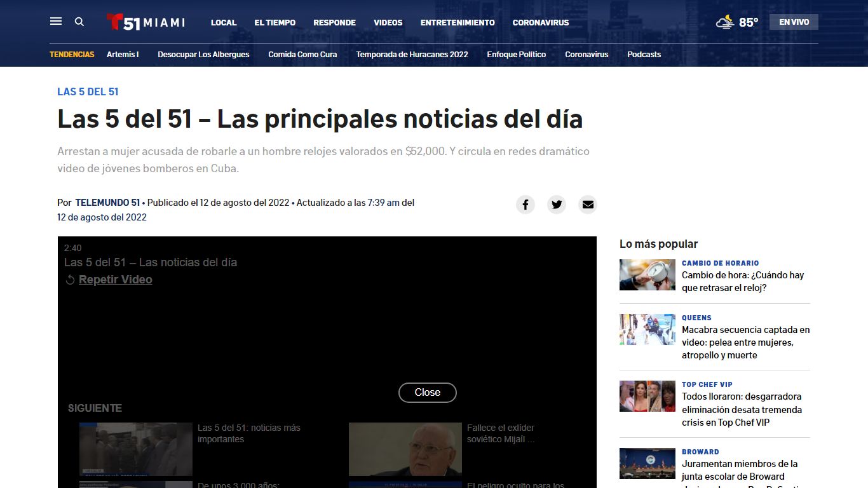Click the replay arrow icon
The width and height of the screenshot is (868, 488).
point(71,280)
